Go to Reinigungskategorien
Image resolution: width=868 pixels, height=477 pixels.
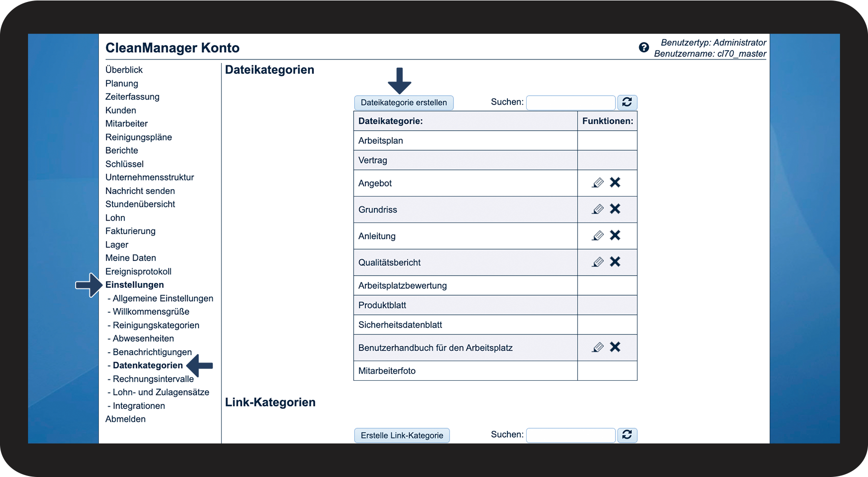point(156,325)
